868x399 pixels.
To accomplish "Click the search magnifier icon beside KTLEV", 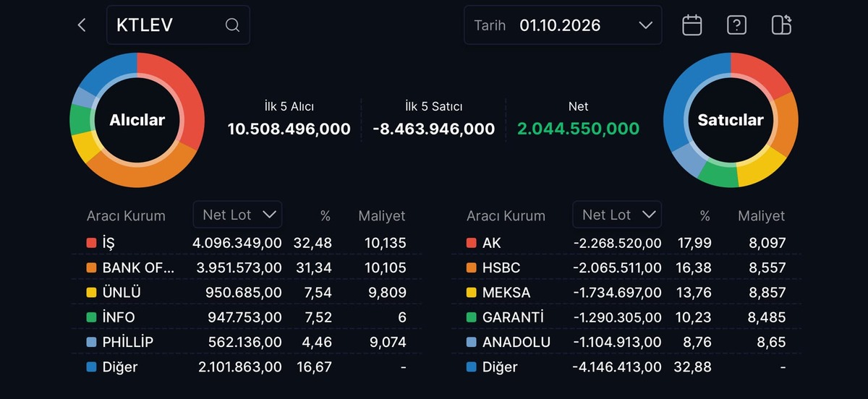I will [232, 25].
